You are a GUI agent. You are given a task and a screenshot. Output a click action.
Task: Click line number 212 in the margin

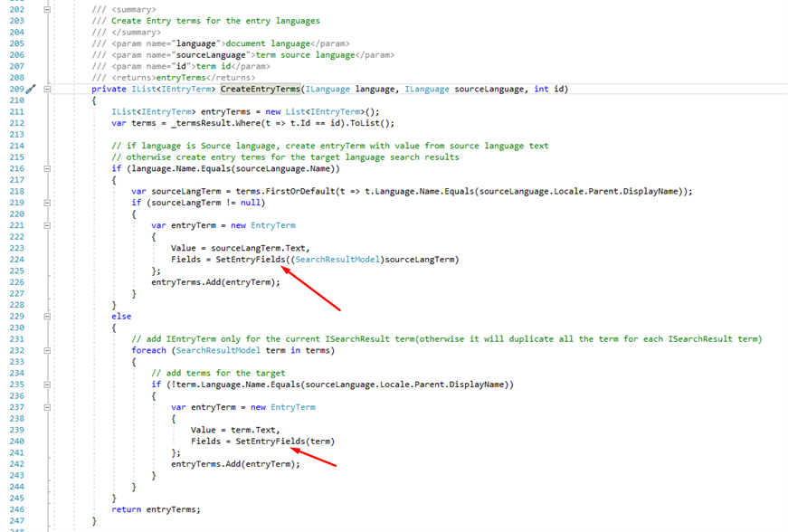tap(14, 123)
